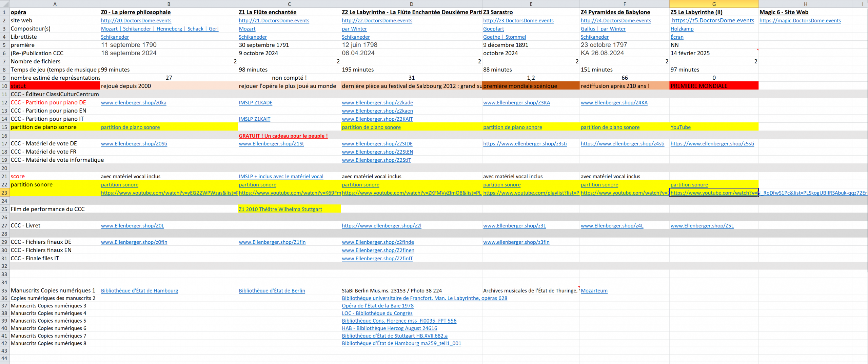Open HAB - Bibliothèque Herzog August 24616
Viewport: 868px width, 364px height.
(x=389, y=328)
